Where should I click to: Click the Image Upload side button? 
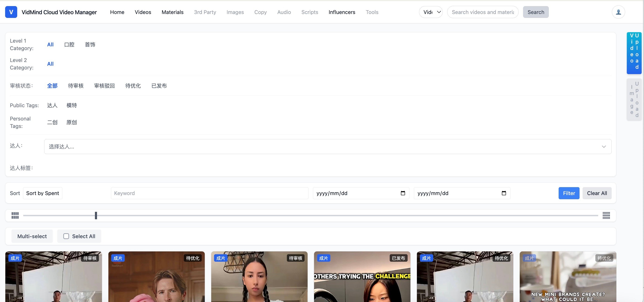(634, 100)
